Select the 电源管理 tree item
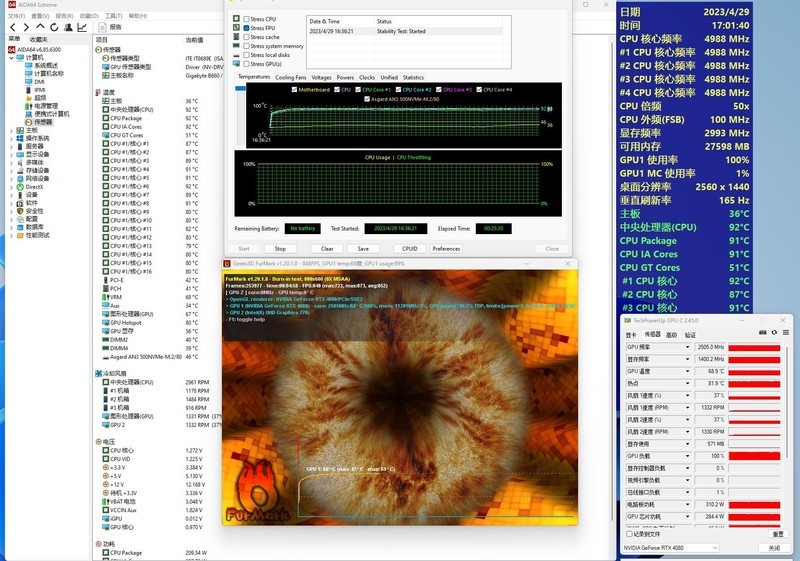The width and height of the screenshot is (800, 561). point(46,105)
